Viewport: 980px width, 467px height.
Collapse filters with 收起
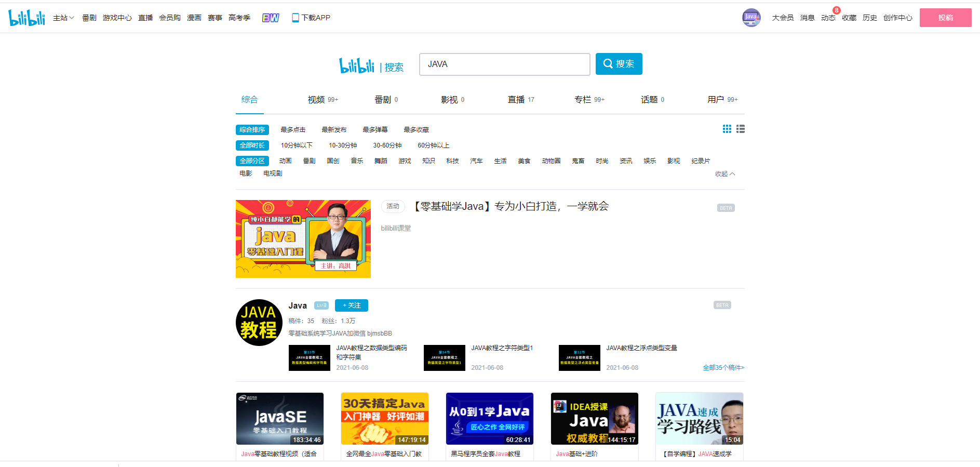[725, 174]
